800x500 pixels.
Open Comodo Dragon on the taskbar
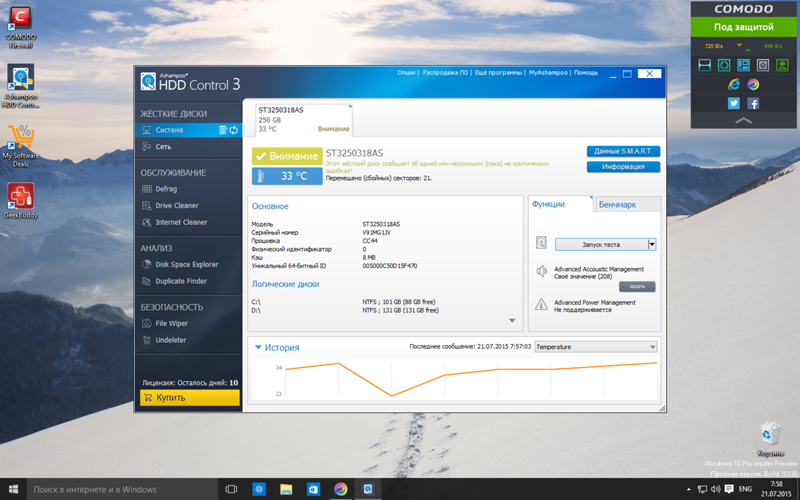tap(340, 489)
